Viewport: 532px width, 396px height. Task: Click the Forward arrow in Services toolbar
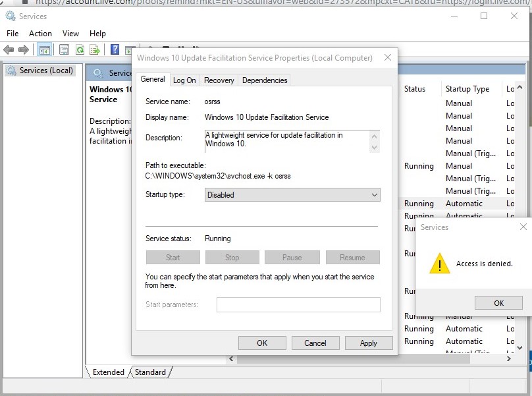coord(24,50)
